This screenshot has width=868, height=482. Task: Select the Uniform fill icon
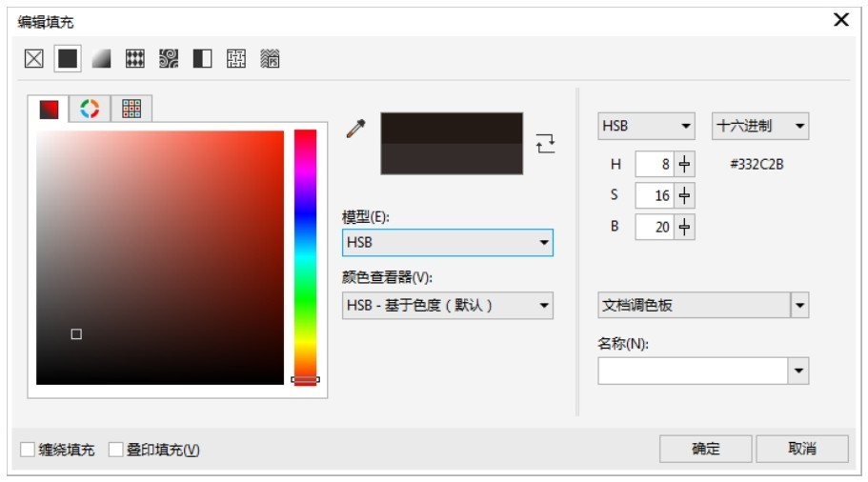coord(68,58)
